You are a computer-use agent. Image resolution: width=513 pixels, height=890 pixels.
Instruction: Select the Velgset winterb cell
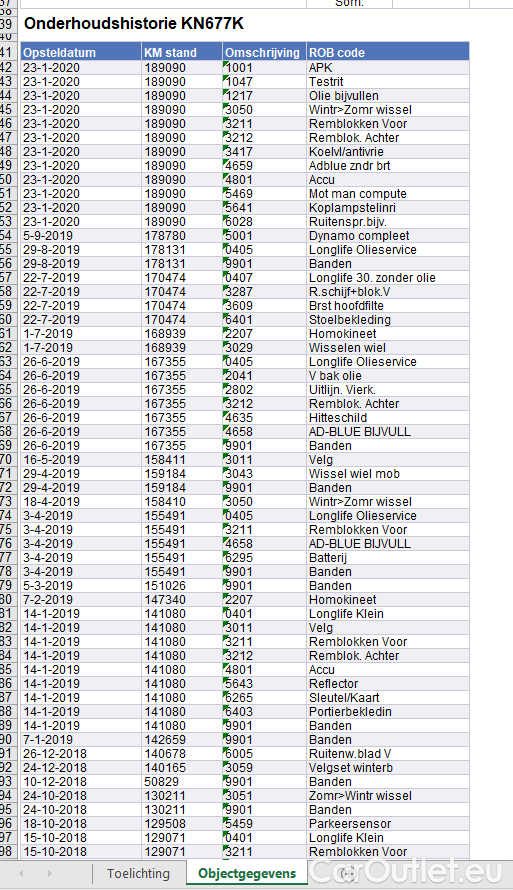point(388,767)
